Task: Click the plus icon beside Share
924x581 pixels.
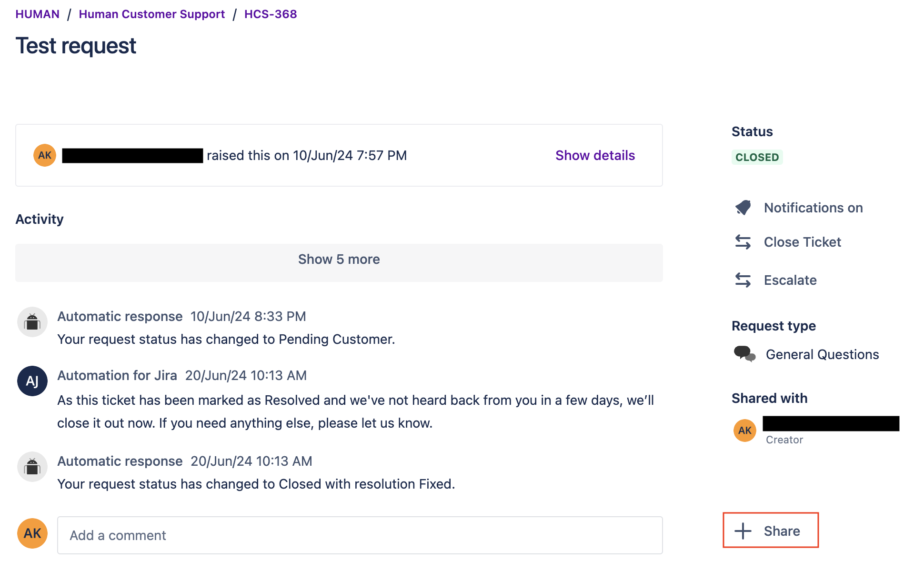Action: point(743,531)
